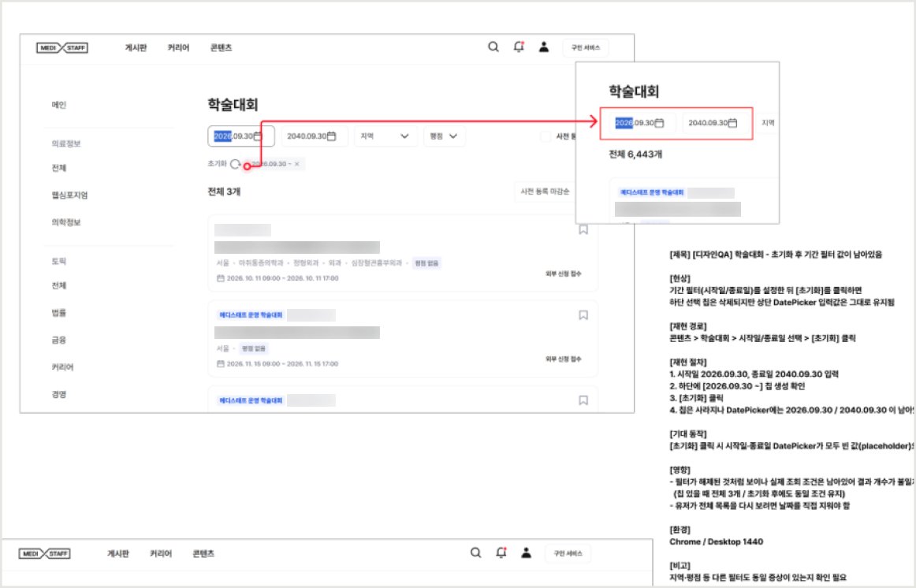916x588 pixels.
Task: Remove the 2026.09.30 ~ filter chip via its X
Action: [296, 164]
